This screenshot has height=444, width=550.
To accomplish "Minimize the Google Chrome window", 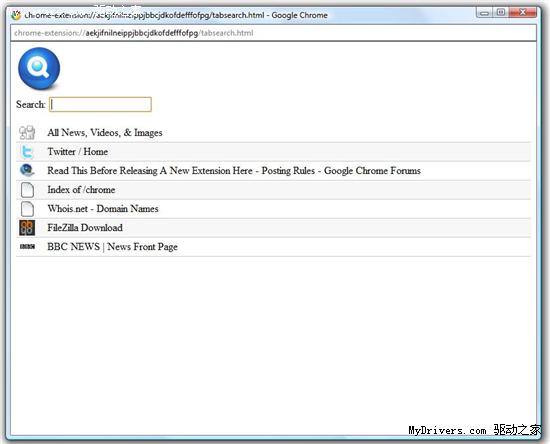I will (x=484, y=13).
